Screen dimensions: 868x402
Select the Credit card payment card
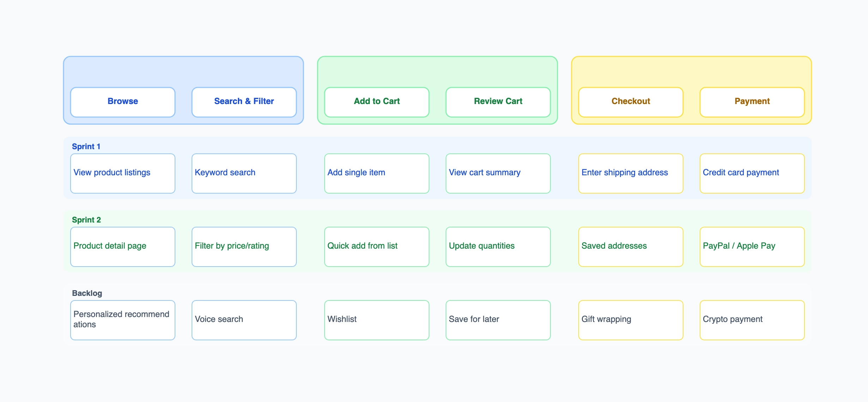752,173
